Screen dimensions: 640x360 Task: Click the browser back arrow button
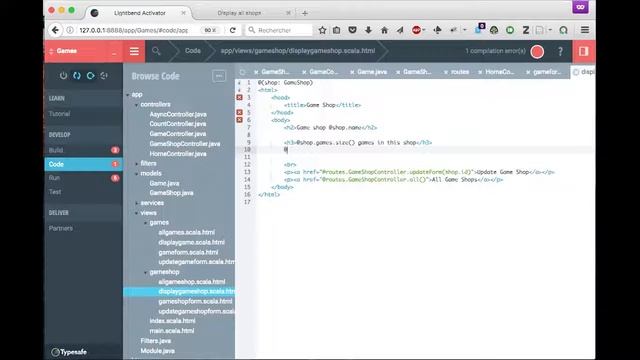pyautogui.click(x=55, y=30)
